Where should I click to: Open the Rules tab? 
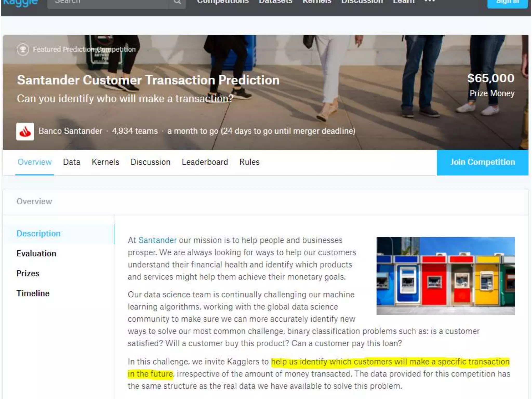coord(249,162)
